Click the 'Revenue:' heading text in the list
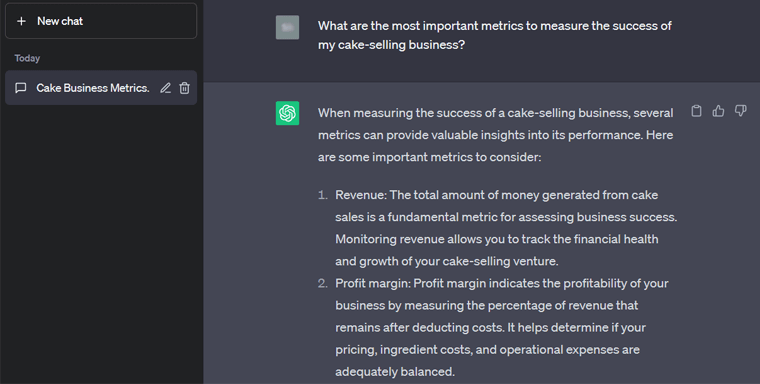760x384 pixels. pos(361,195)
